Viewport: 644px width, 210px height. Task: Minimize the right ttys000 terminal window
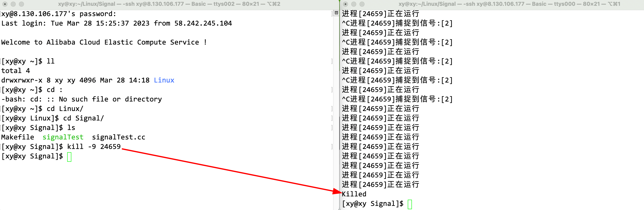pos(354,4)
